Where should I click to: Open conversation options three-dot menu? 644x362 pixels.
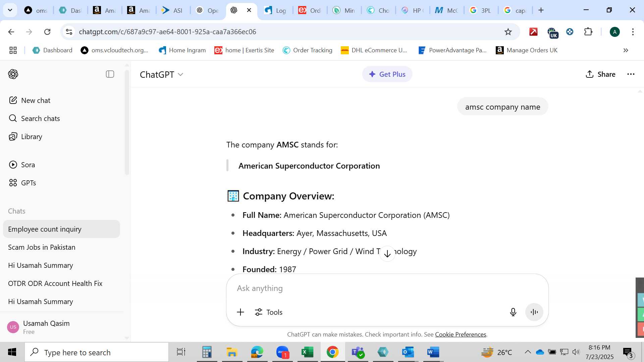coord(631,74)
